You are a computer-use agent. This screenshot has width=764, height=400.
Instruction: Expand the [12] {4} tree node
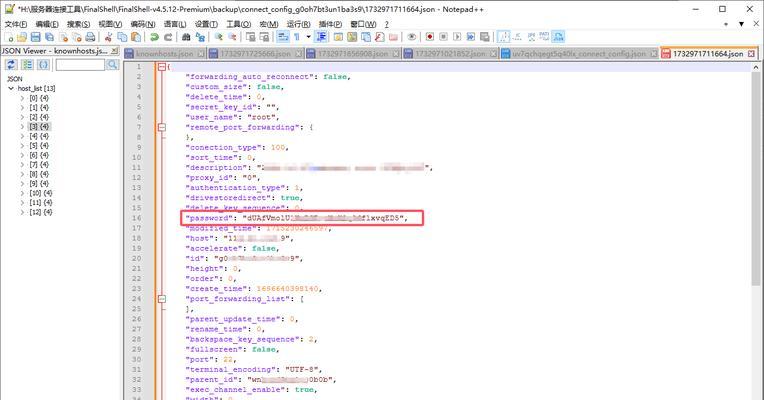pos(22,212)
